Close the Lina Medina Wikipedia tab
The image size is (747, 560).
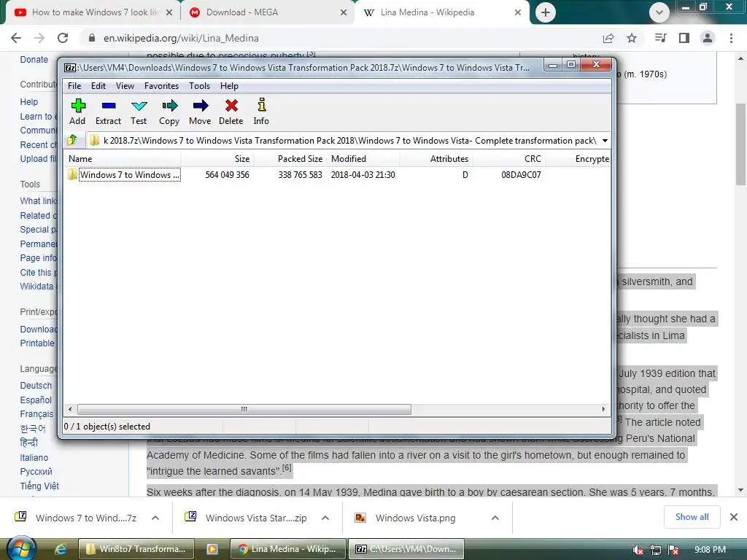518,12
